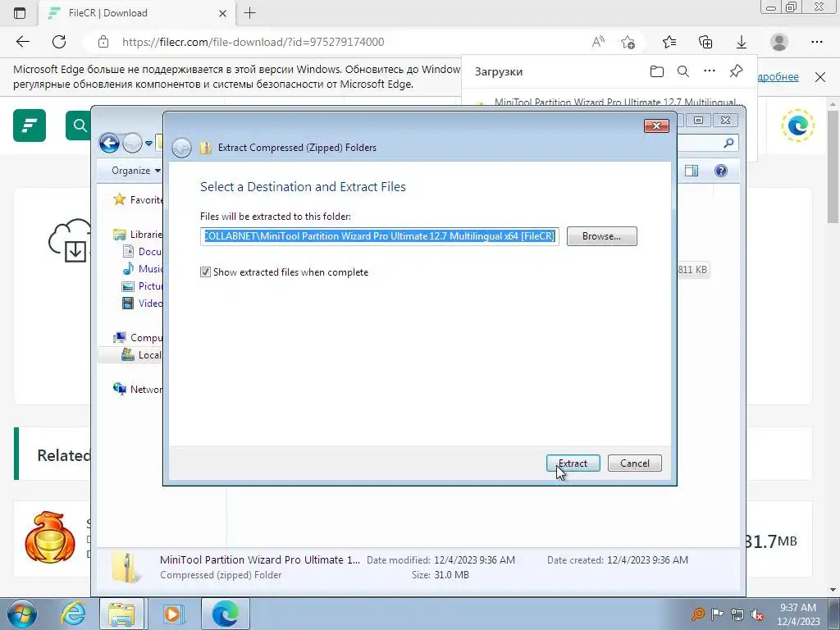Open more options in Загрузки panel

tap(710, 71)
